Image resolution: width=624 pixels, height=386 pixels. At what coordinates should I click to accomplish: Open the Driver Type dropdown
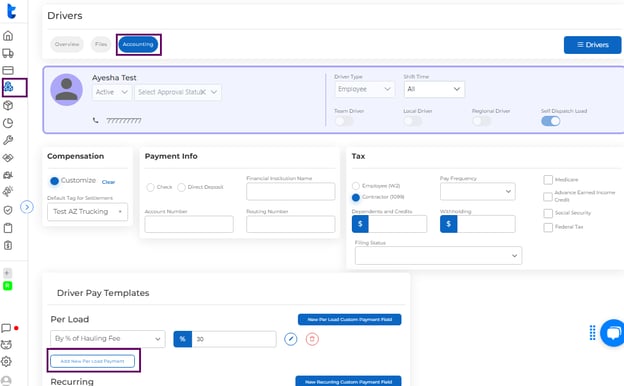pos(365,89)
